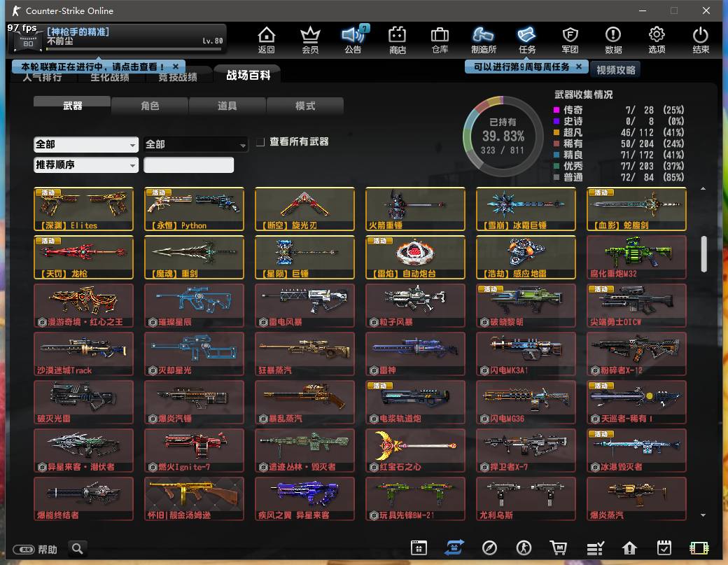Image resolution: width=728 pixels, height=565 pixels.
Task: Select the 冰瀑毁灭者 weapon card
Action: [x=636, y=450]
